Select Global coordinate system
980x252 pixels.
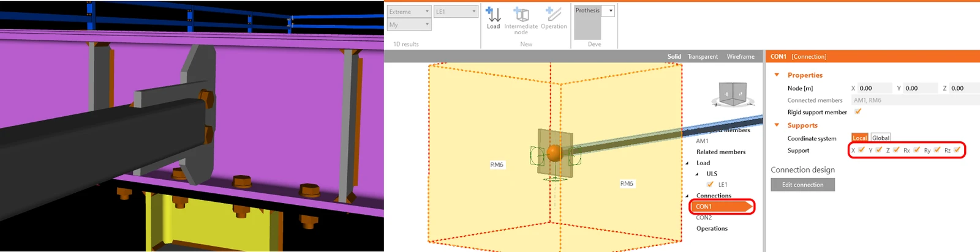[x=881, y=138]
